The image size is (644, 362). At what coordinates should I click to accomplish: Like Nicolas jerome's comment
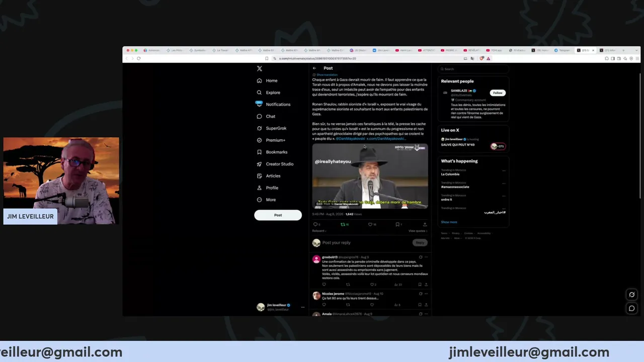(x=372, y=305)
